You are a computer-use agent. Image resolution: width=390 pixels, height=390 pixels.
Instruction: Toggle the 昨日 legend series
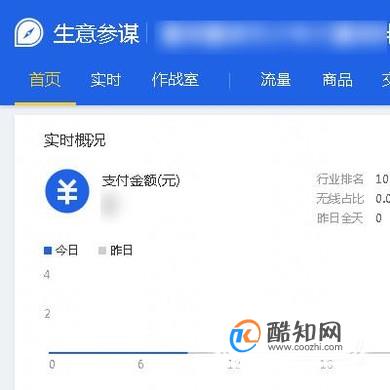coord(116,250)
